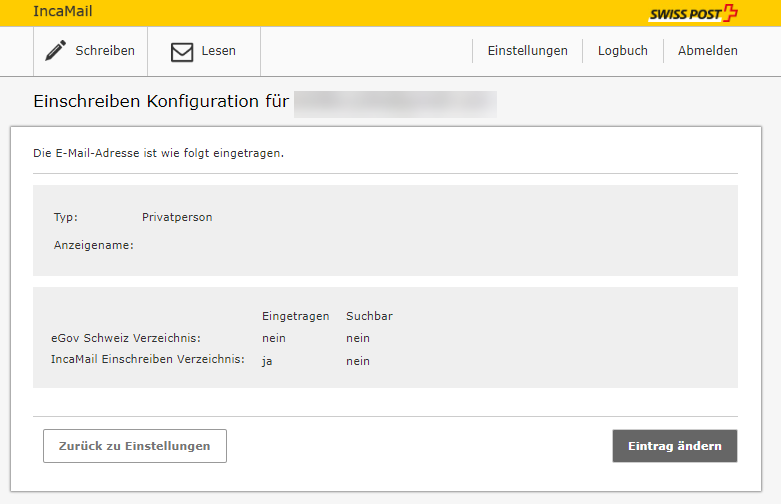Open the Schreiben text label

click(x=105, y=51)
